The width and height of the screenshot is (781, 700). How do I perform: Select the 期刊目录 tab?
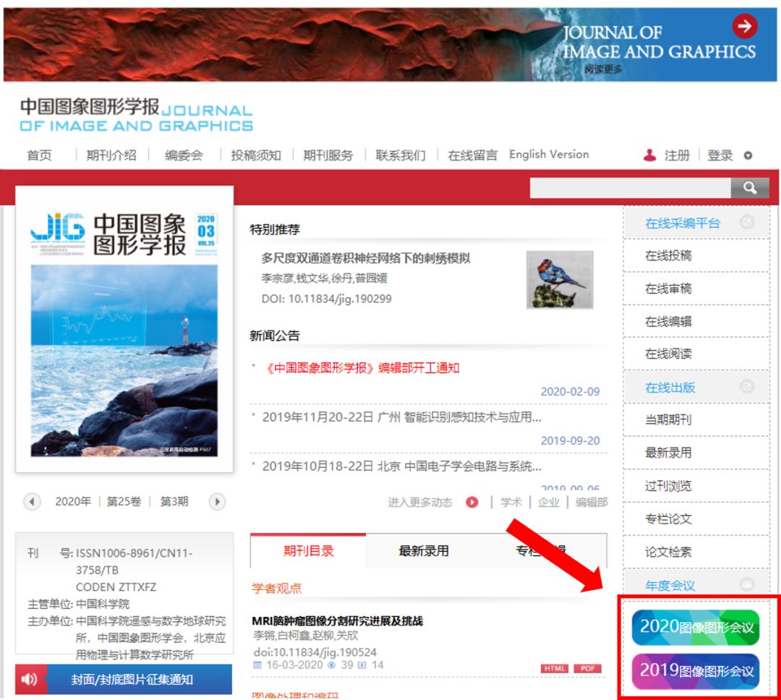click(308, 550)
